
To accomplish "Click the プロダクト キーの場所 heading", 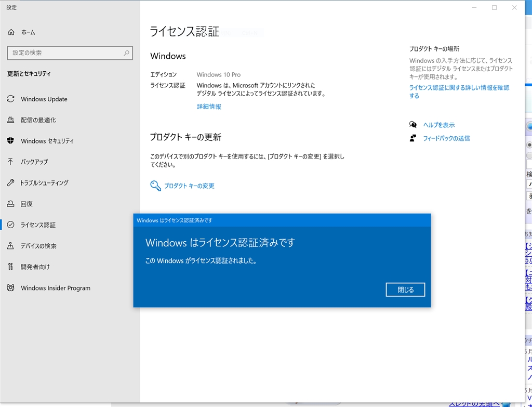I will click(434, 49).
